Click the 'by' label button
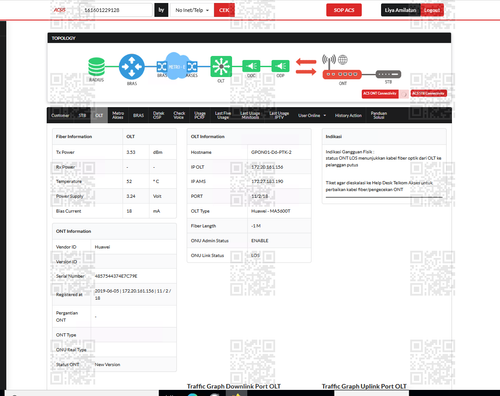 161,10
